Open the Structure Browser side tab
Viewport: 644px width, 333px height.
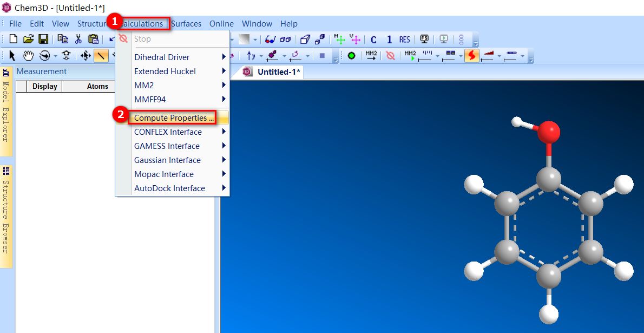coord(6,217)
